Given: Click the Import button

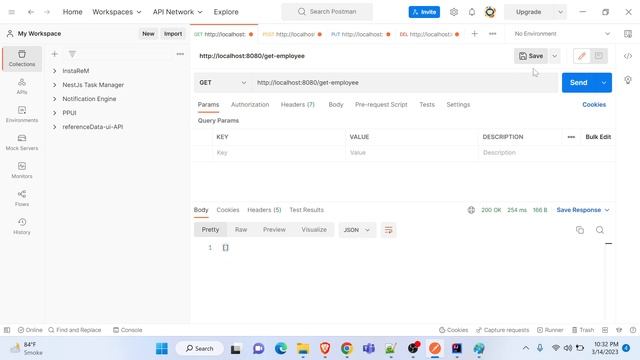Looking at the screenshot, I should pos(173,34).
